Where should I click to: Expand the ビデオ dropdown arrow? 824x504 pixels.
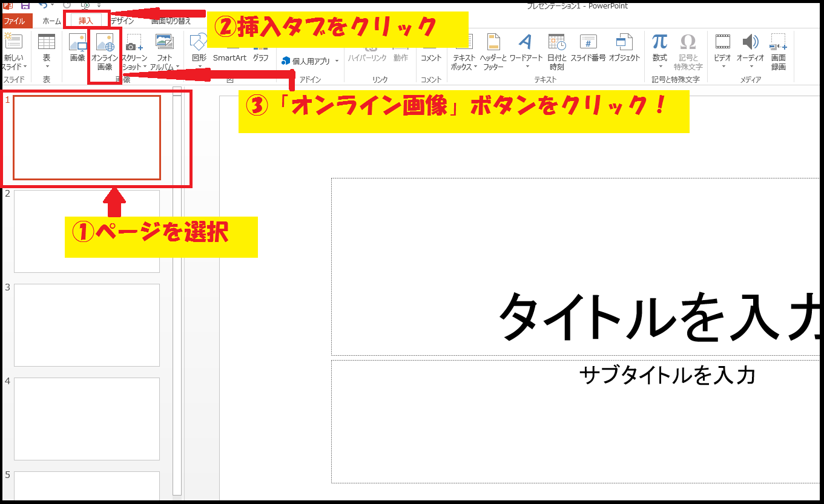pos(722,67)
